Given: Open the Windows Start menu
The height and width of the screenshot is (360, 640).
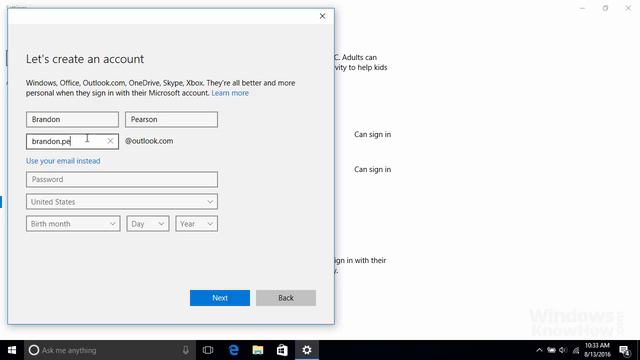Looking at the screenshot, I should [x=12, y=350].
